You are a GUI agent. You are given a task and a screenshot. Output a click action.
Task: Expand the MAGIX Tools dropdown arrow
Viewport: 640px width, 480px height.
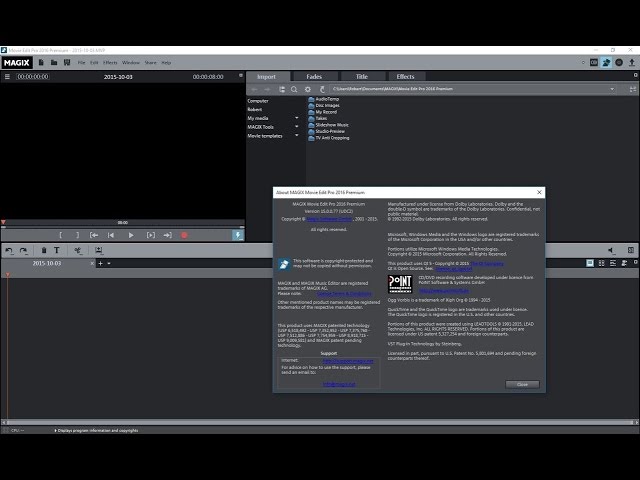[297, 127]
